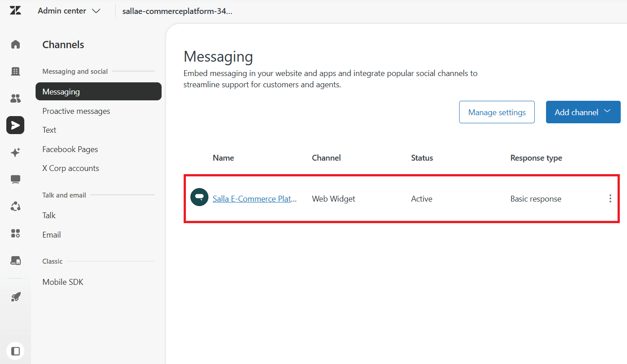Click the Basic response cell
This screenshot has width=627, height=364.
coord(536,199)
